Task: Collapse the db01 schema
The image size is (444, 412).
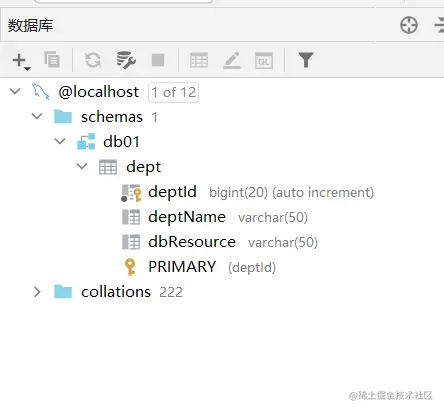Action: click(x=60, y=141)
